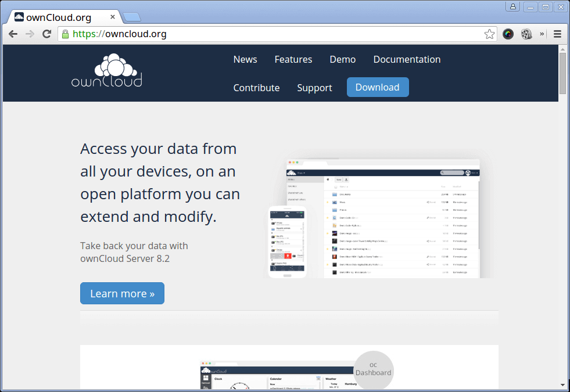Minimize the browser window
Image resolution: width=570 pixels, height=392 pixels.
[x=530, y=7]
